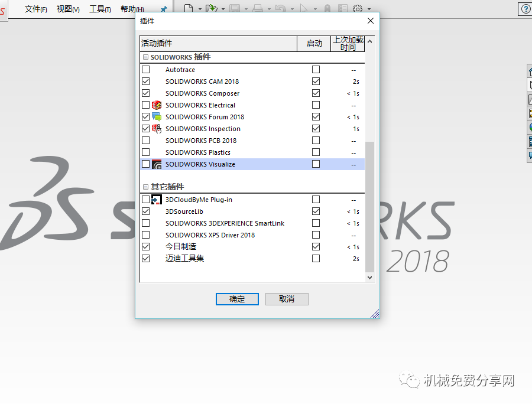Open dropdown arrow next to Print icon

click(x=269, y=9)
